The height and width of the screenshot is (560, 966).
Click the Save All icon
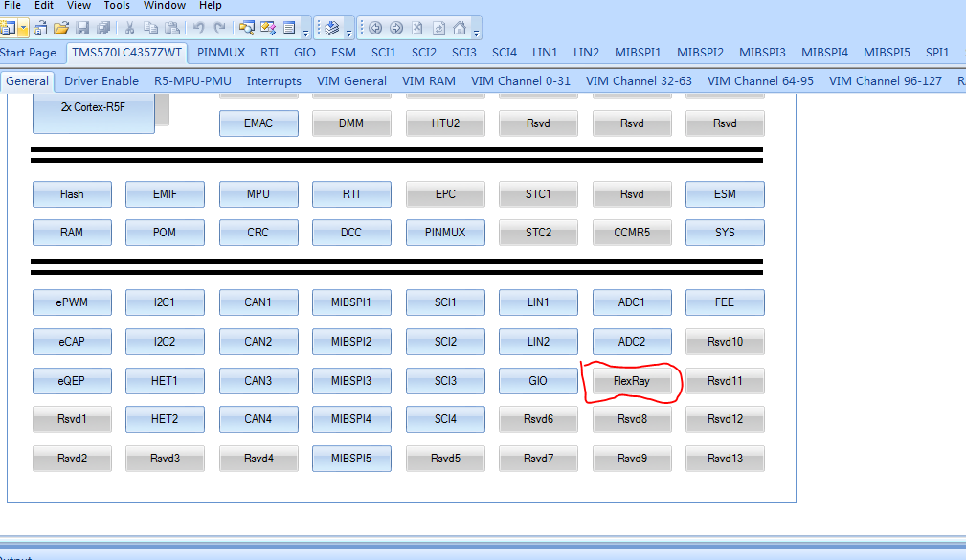point(103,28)
